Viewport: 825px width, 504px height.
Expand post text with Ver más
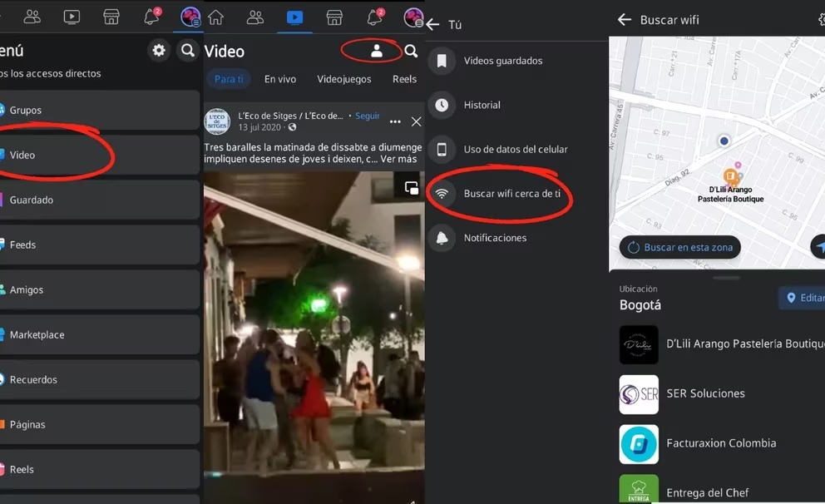[398, 159]
